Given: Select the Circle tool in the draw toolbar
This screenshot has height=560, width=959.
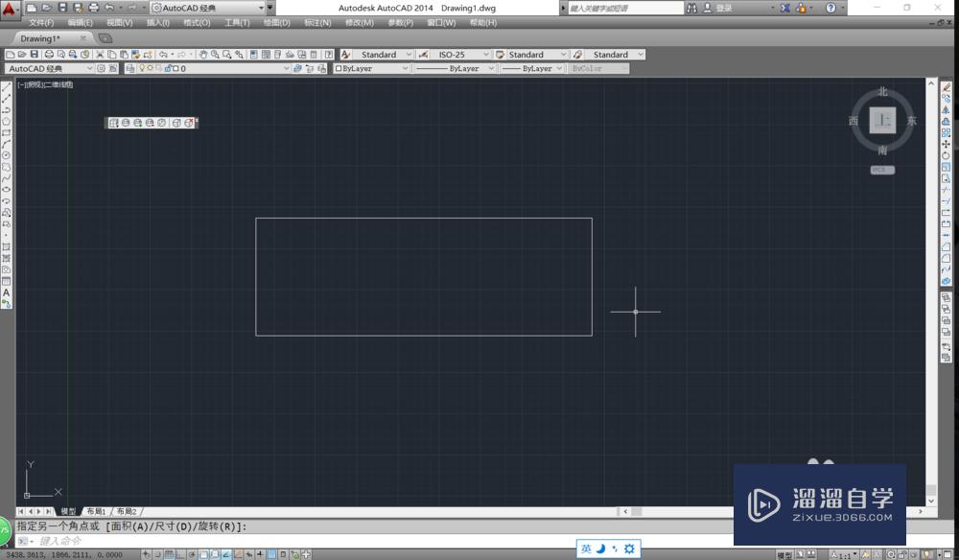Looking at the screenshot, I should pos(7,155).
